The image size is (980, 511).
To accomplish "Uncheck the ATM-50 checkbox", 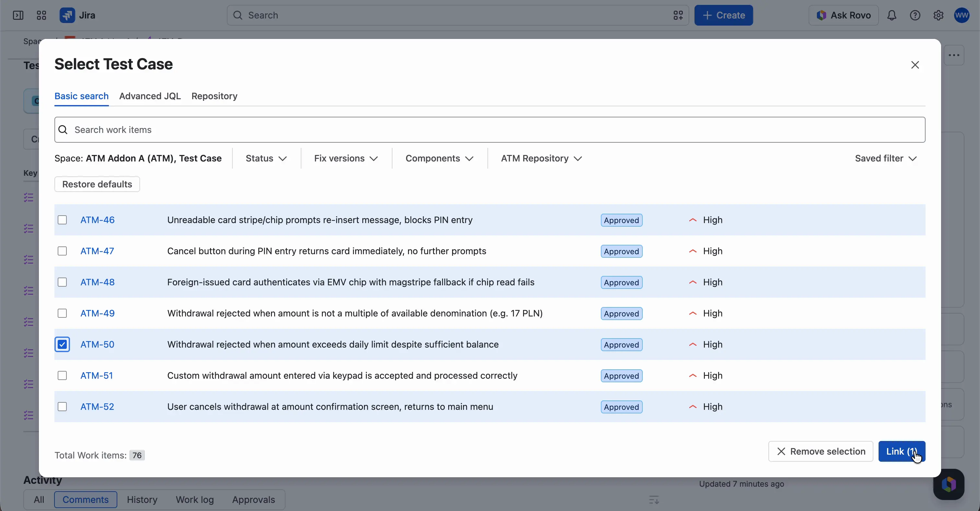I will [x=62, y=344].
